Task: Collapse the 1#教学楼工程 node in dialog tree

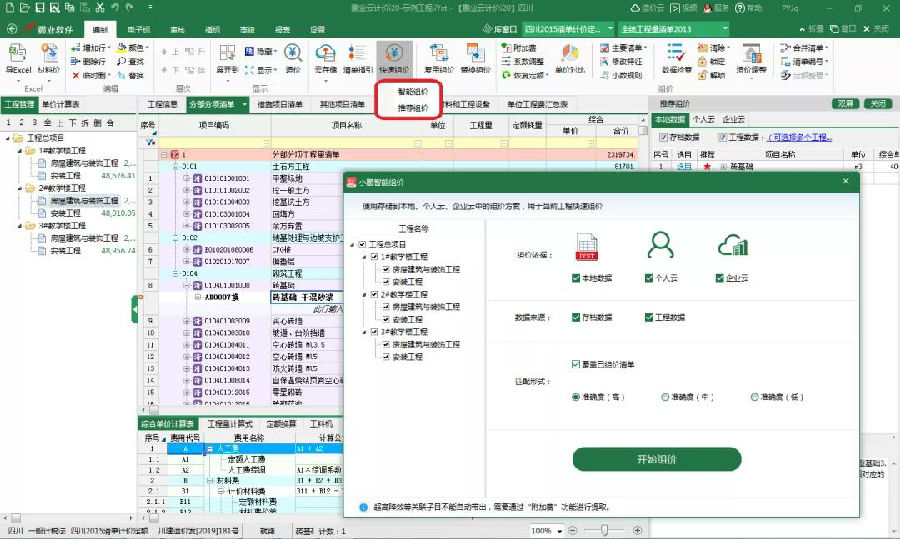Action: tap(363, 256)
